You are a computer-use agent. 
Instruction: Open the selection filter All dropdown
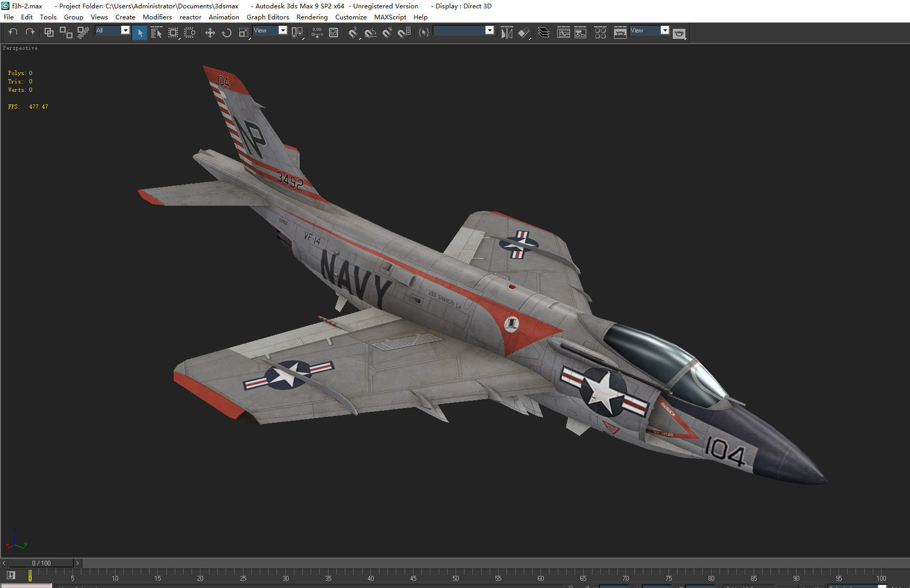click(x=112, y=30)
